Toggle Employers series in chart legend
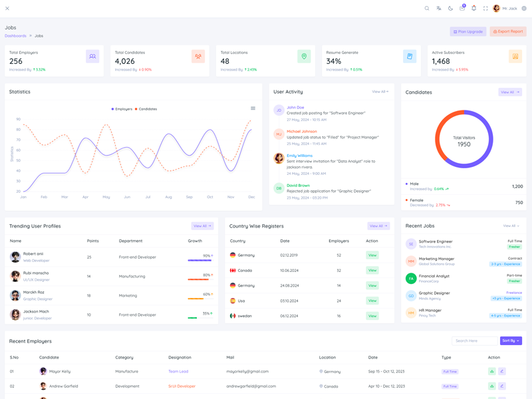The height and width of the screenshot is (399, 532). [122, 109]
